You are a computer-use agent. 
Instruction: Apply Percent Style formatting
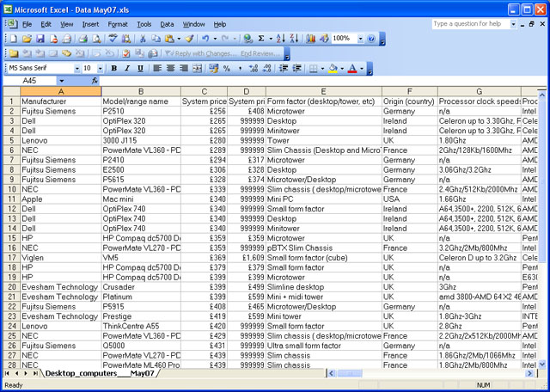tap(227, 69)
